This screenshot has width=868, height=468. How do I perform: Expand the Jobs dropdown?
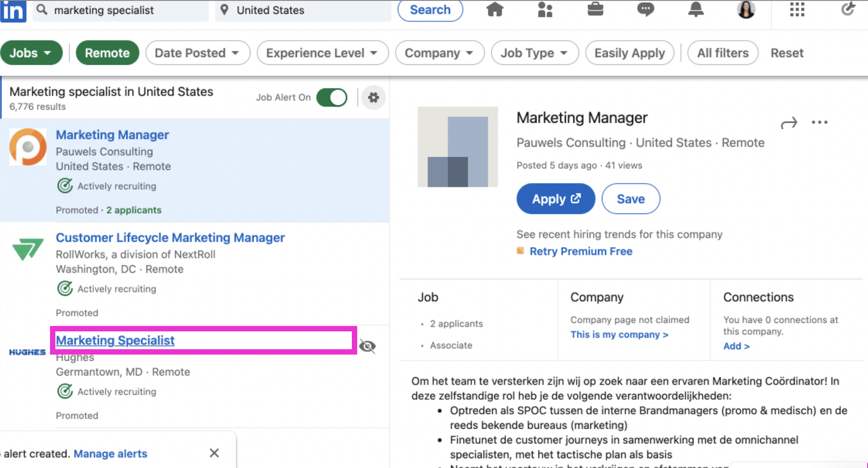31,53
